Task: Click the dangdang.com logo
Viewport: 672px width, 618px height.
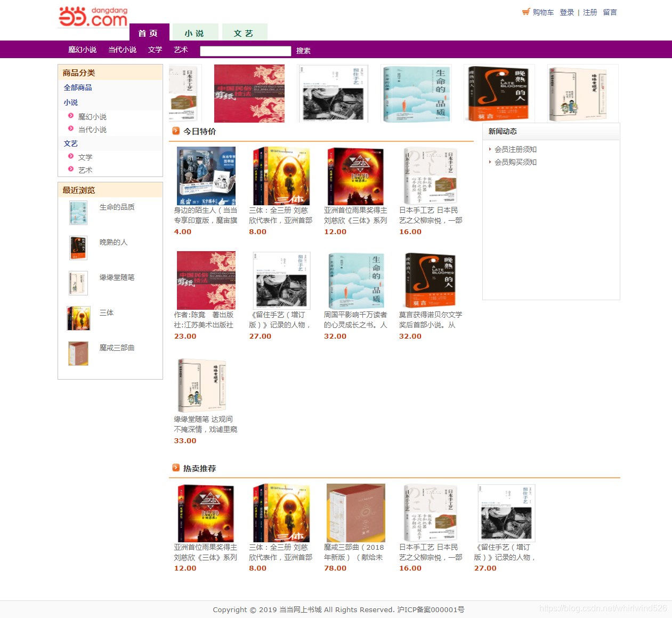Action: [93, 17]
